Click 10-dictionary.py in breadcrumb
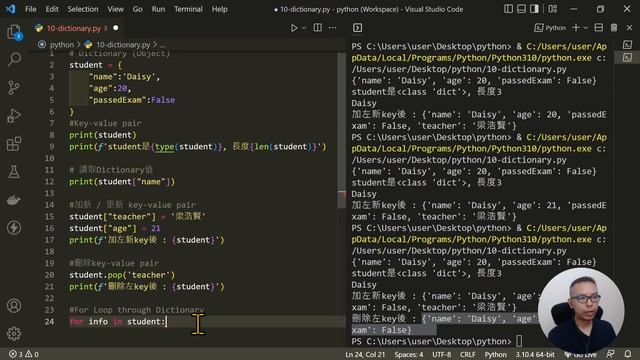The width and height of the screenshot is (640, 360). pos(123,44)
